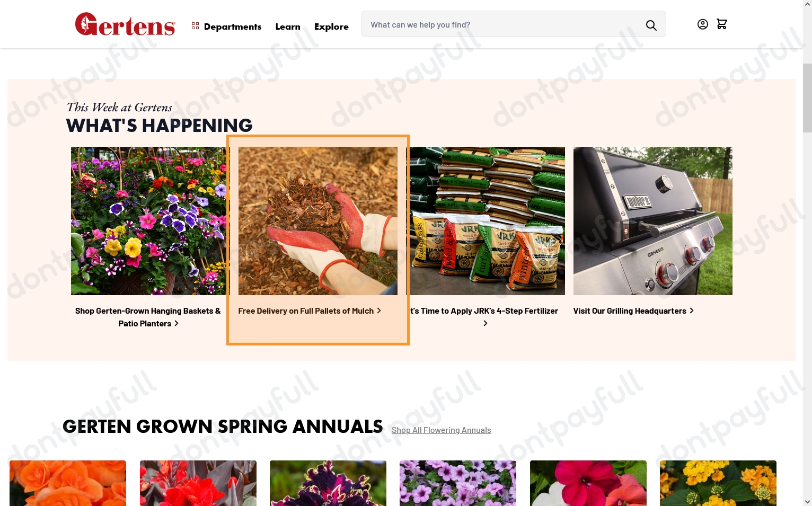Click the JRK fertilizer bags image
The height and width of the screenshot is (506, 812).
pyautogui.click(x=487, y=220)
